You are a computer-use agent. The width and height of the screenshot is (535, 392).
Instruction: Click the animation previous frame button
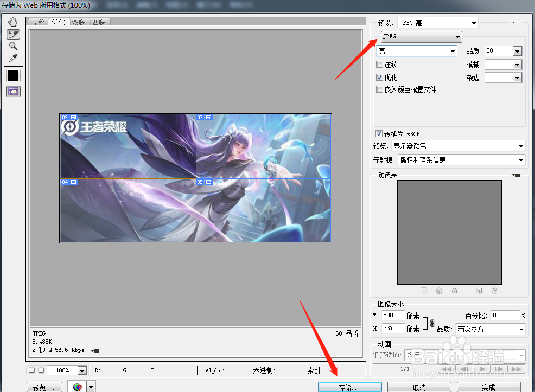coord(464,369)
